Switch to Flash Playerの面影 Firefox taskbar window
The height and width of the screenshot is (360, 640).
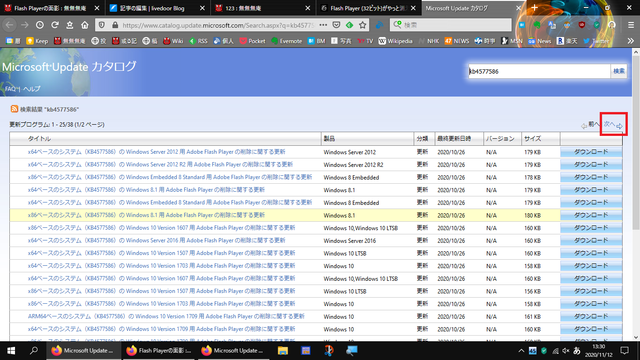(159, 351)
